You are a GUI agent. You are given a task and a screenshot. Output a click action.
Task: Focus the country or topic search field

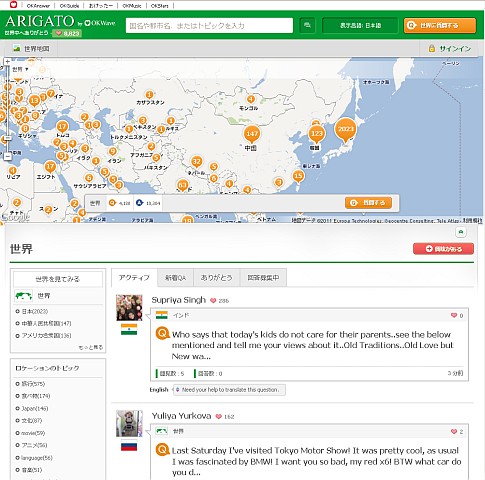(x=209, y=25)
